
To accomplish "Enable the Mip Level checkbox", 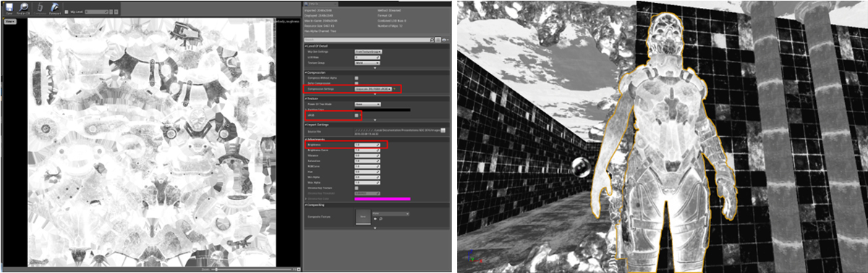I will [x=67, y=12].
